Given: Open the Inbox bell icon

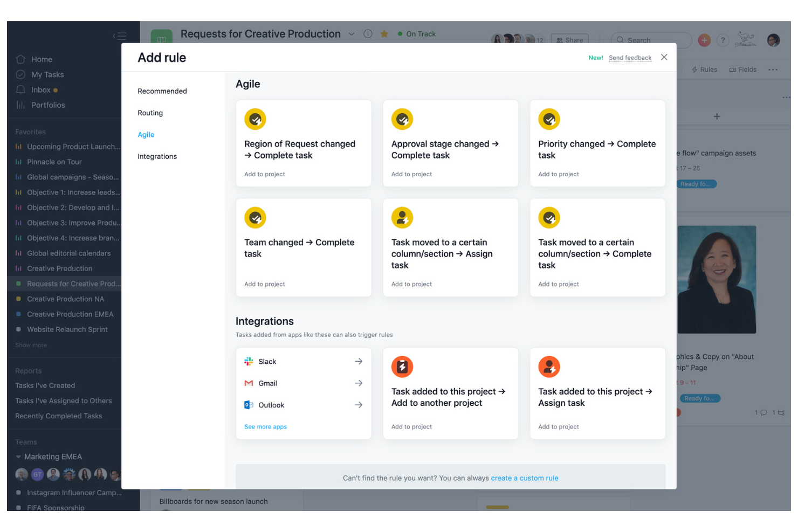Looking at the screenshot, I should coord(21,89).
